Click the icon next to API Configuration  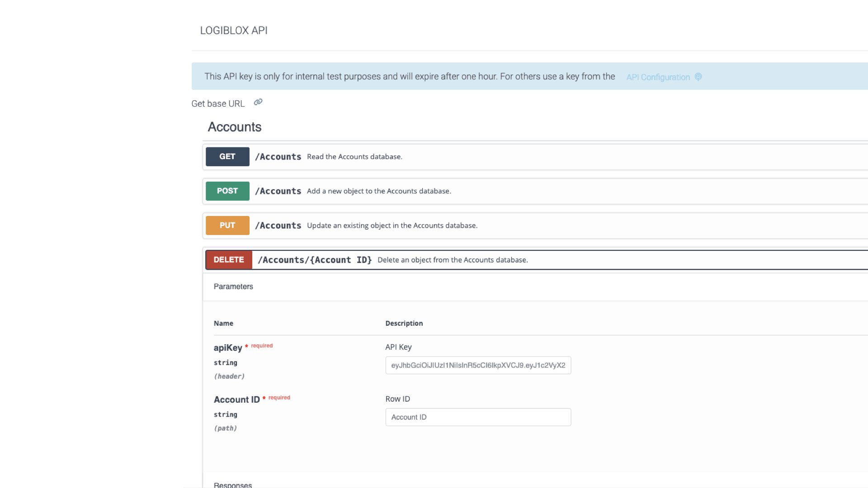[698, 77]
